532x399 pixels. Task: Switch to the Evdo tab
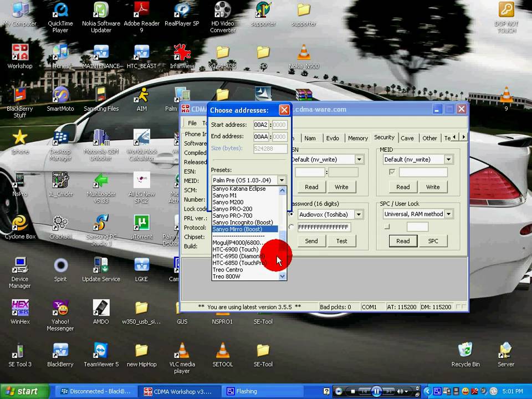click(x=332, y=138)
